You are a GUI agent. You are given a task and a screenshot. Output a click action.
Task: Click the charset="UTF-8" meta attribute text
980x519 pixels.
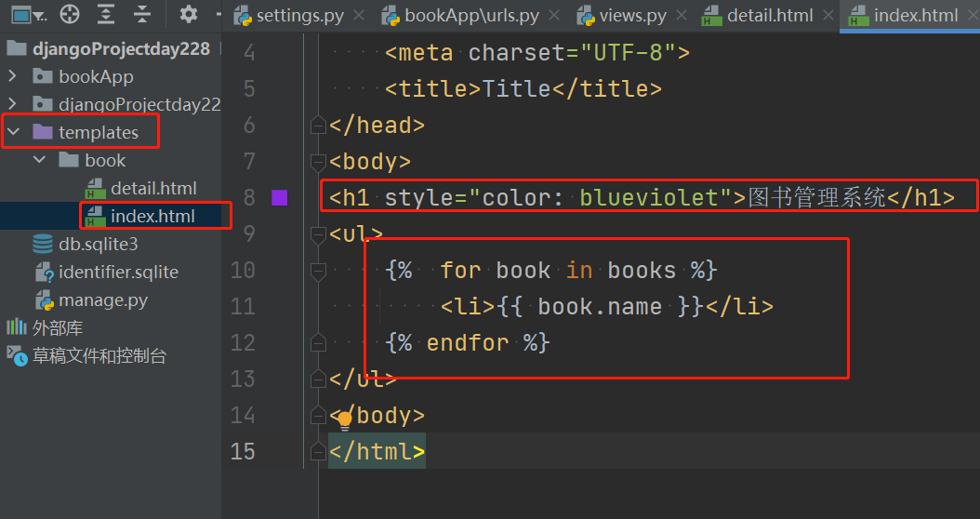tap(571, 52)
